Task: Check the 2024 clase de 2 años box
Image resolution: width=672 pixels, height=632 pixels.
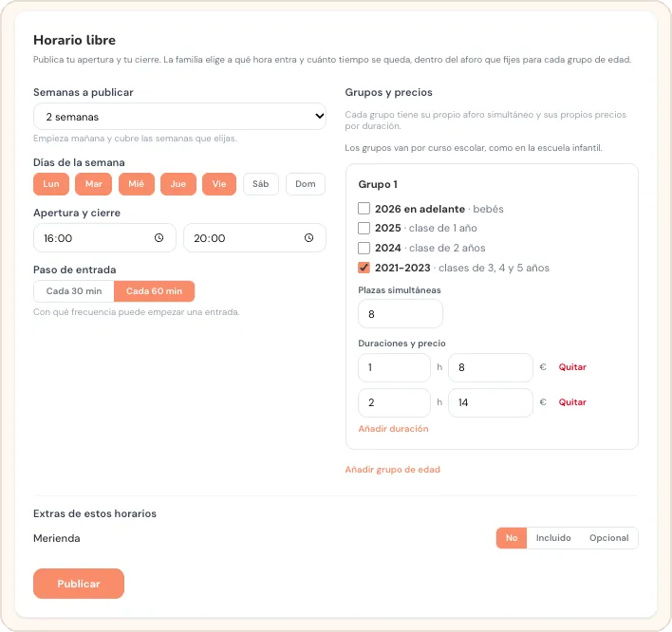Action: [364, 248]
